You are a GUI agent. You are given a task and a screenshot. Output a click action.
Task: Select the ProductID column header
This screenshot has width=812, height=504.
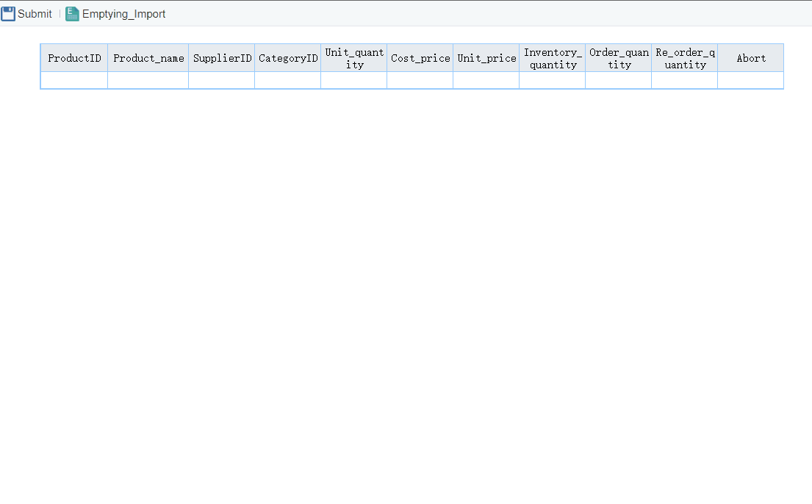(x=73, y=58)
